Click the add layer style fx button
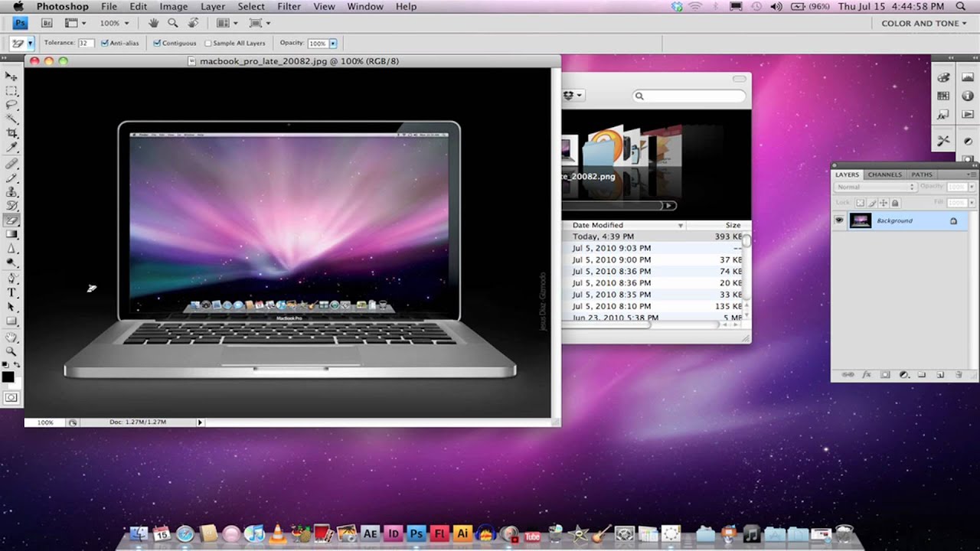This screenshot has width=980, height=551. tap(867, 375)
